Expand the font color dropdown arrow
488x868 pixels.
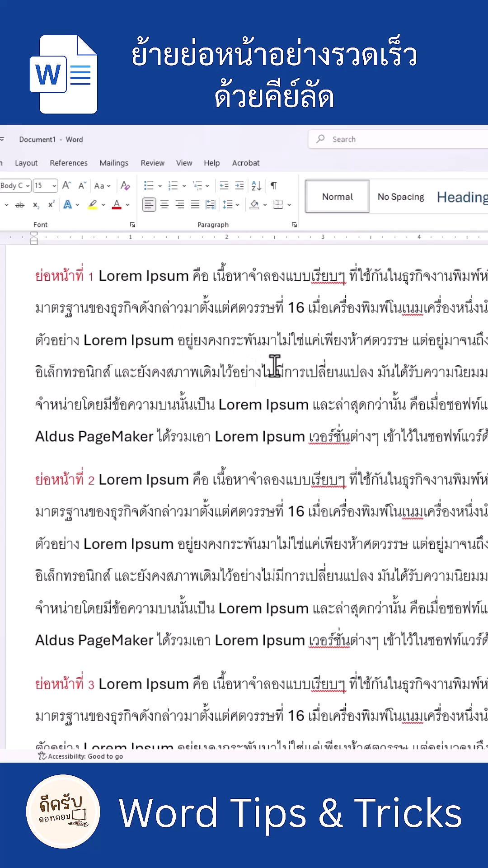point(128,205)
